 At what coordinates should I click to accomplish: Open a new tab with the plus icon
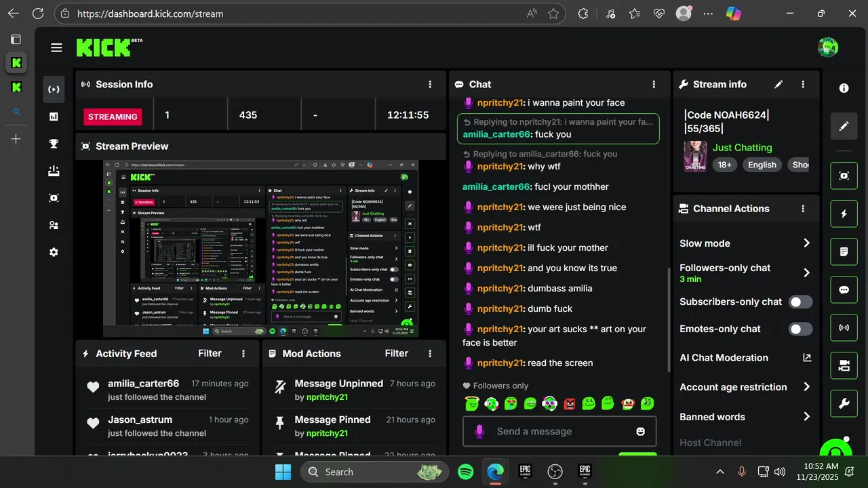16,139
